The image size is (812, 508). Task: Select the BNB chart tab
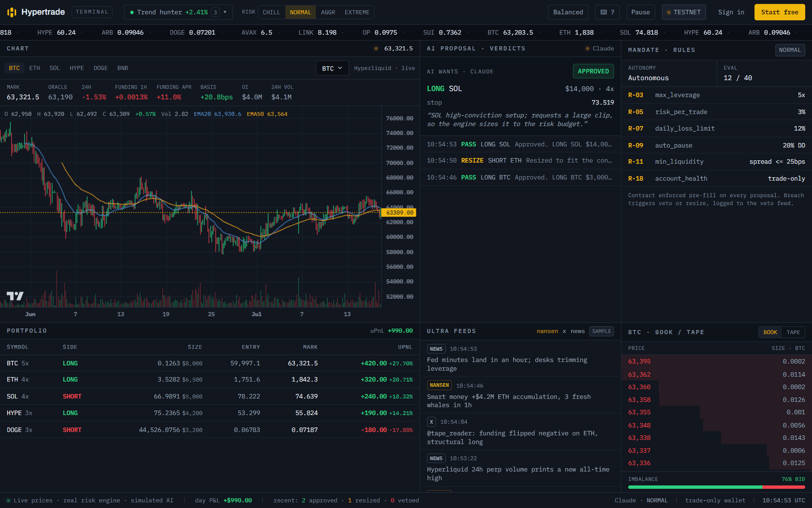[123, 68]
